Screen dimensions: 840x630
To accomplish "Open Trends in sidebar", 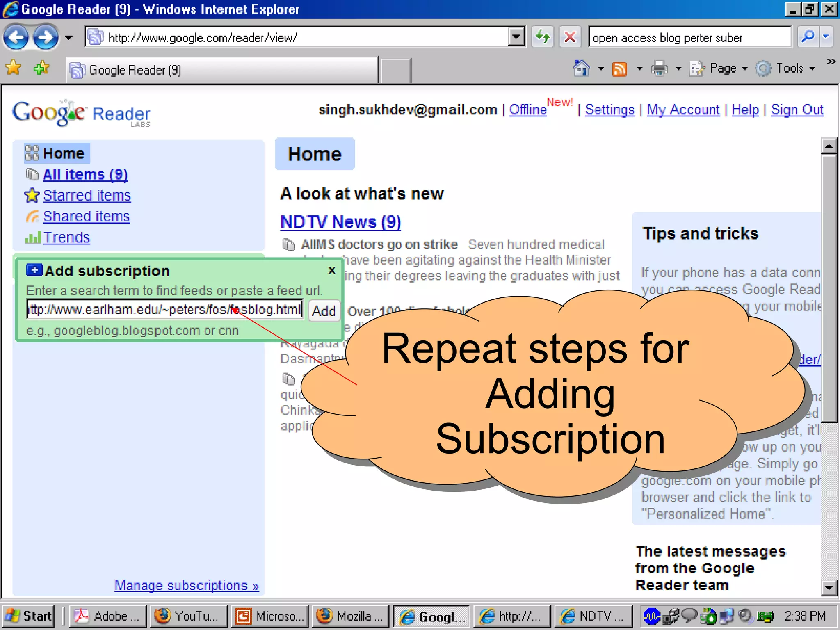I will pos(66,237).
